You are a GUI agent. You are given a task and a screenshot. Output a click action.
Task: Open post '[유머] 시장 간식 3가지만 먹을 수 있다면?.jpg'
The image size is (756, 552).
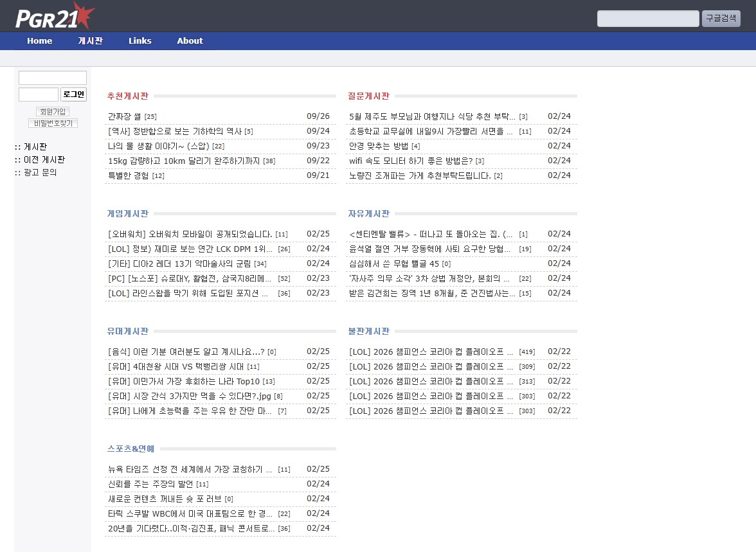click(190, 396)
